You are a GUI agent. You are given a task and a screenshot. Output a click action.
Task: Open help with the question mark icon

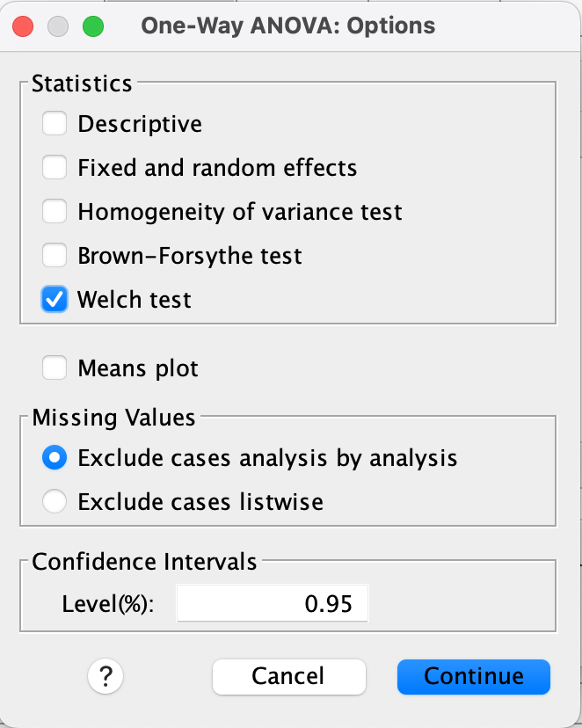click(x=105, y=676)
